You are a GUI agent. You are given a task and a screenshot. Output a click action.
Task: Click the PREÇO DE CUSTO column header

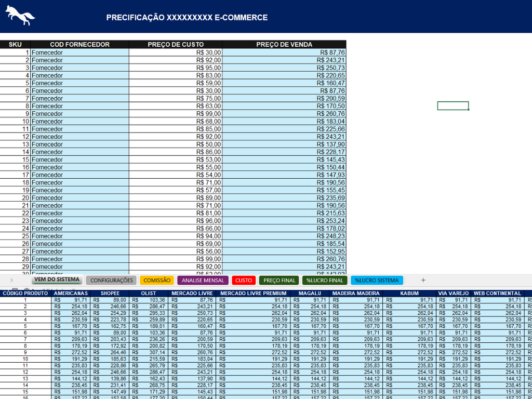click(176, 45)
